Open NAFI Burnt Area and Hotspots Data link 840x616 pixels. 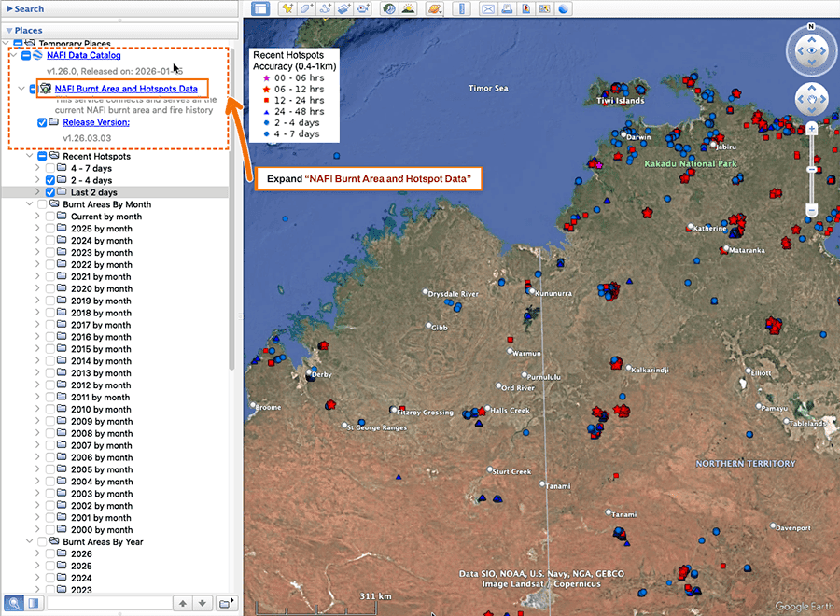point(126,89)
